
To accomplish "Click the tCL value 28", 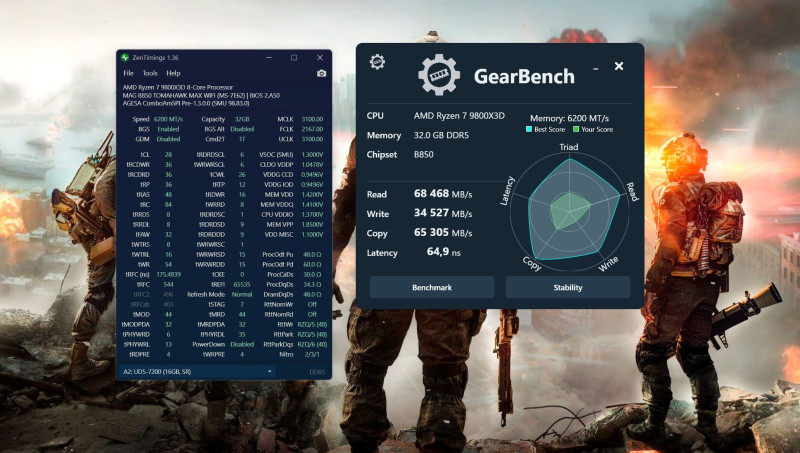I will pos(168,155).
